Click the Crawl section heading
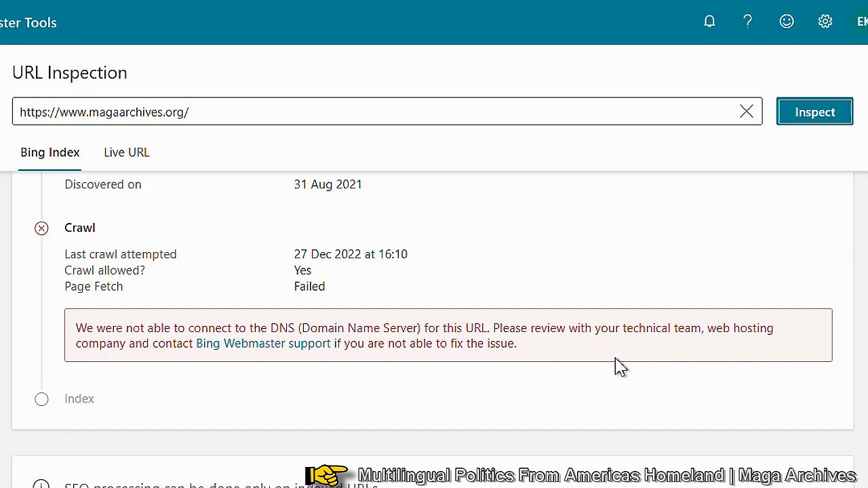The width and height of the screenshot is (868, 488). [80, 228]
